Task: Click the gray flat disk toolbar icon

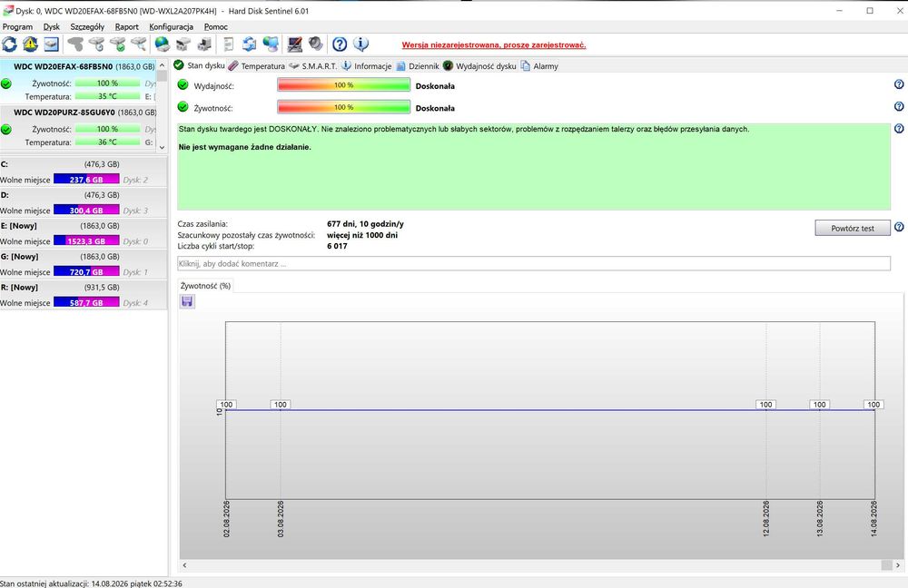Action: [75, 44]
